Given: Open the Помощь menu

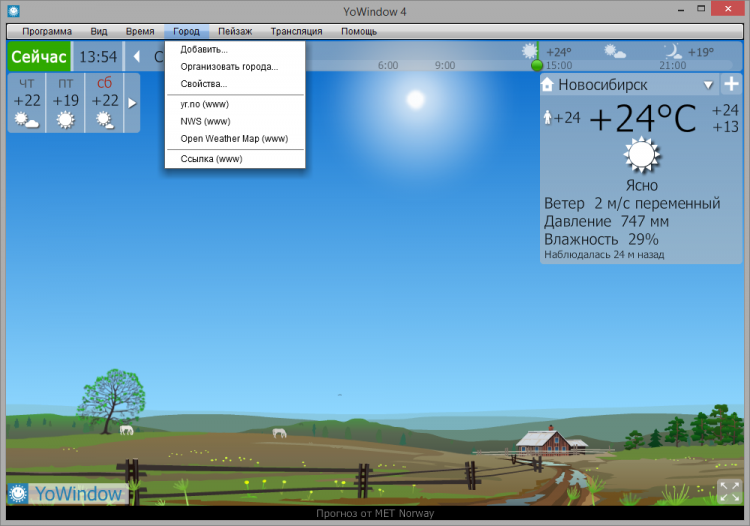Looking at the screenshot, I should coord(359,32).
